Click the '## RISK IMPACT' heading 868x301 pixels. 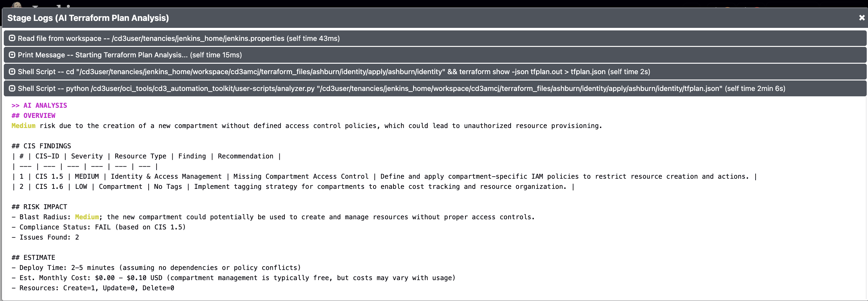(x=39, y=207)
